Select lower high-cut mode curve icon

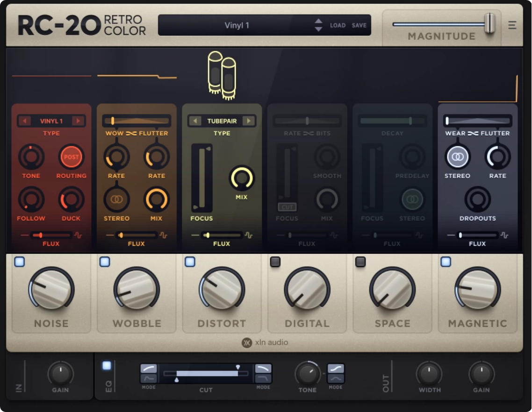click(x=263, y=378)
